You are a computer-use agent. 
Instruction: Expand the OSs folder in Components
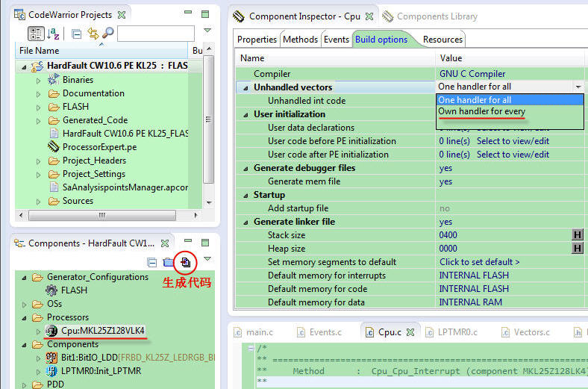click(x=25, y=304)
